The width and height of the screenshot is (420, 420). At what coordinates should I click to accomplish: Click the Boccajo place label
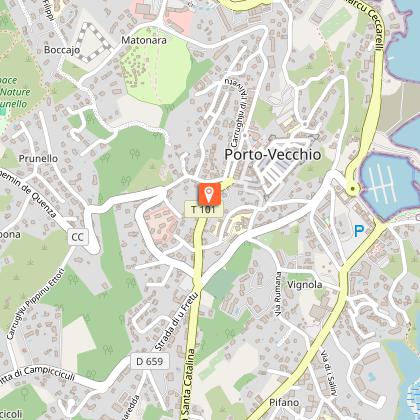pyautogui.click(x=62, y=50)
